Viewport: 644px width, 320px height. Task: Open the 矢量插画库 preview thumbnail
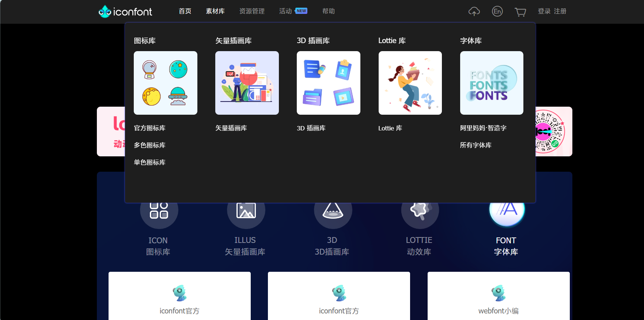click(247, 83)
